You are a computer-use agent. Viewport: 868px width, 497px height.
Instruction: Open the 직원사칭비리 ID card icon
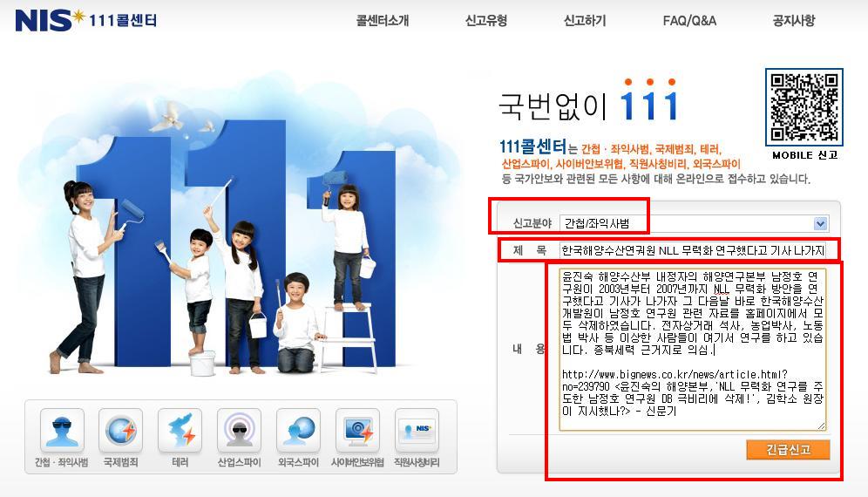click(417, 431)
